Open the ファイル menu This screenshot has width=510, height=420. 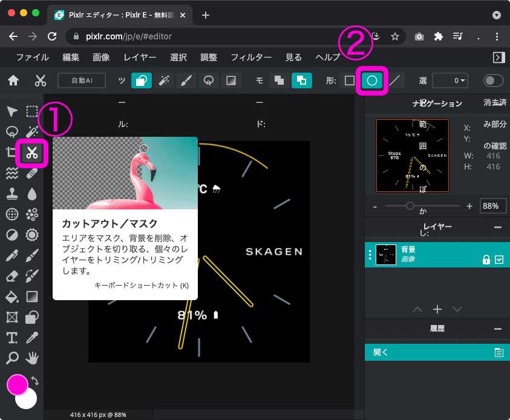(x=33, y=57)
